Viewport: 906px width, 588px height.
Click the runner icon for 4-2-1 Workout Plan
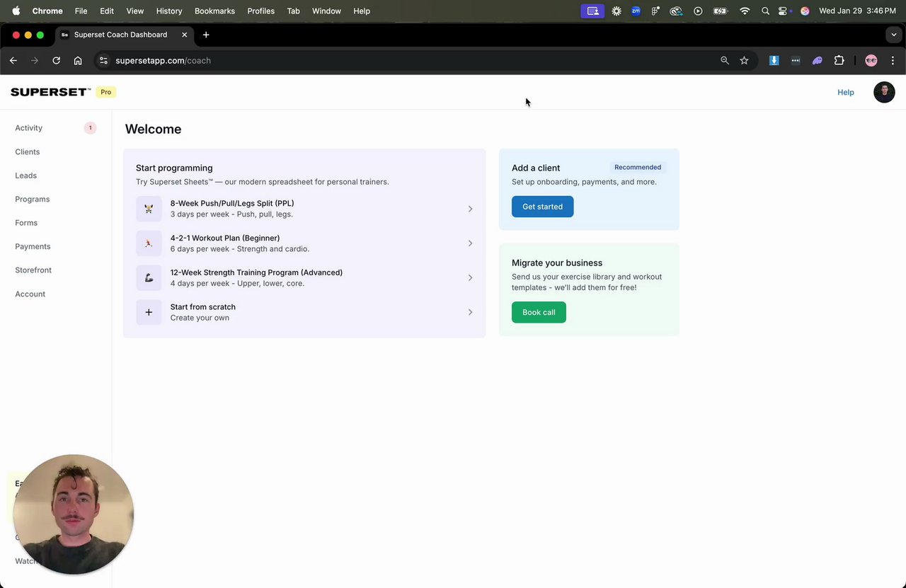tap(149, 243)
